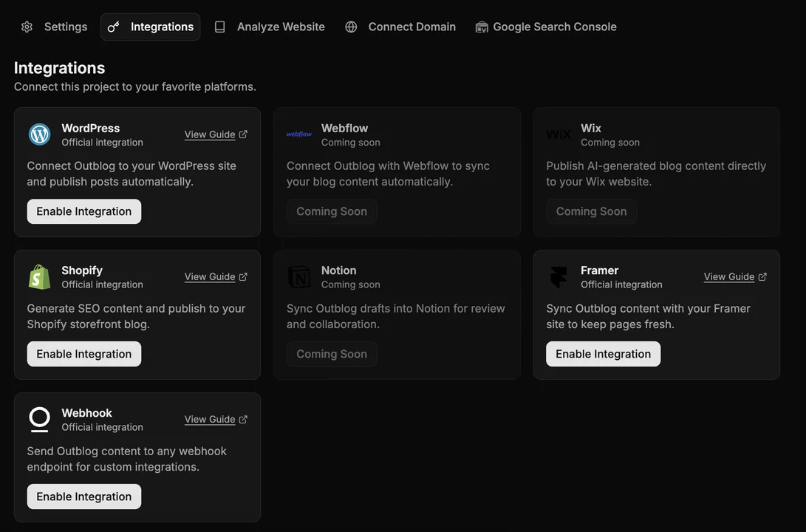Click the Wix logo icon
806x532 pixels.
click(x=559, y=134)
